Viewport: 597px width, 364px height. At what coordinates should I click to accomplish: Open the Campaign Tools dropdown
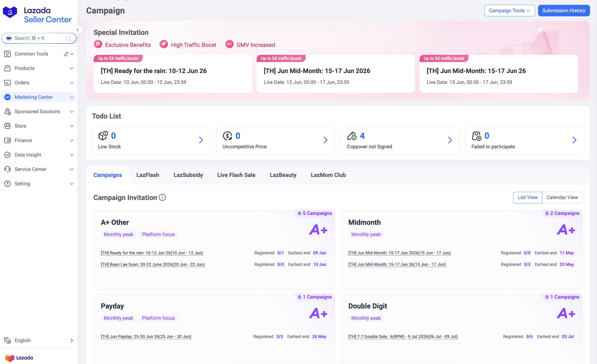point(509,11)
